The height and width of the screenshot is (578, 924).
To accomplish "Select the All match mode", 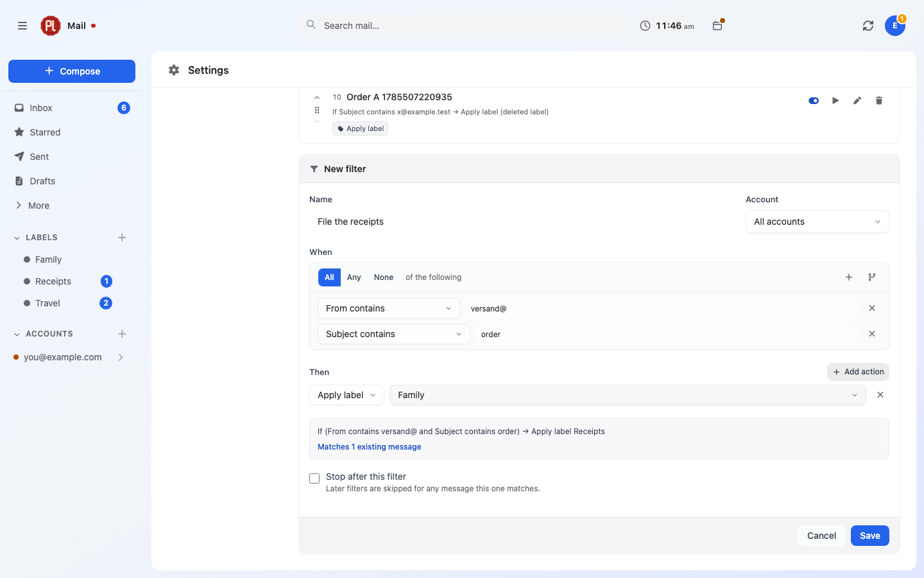I will pyautogui.click(x=329, y=277).
